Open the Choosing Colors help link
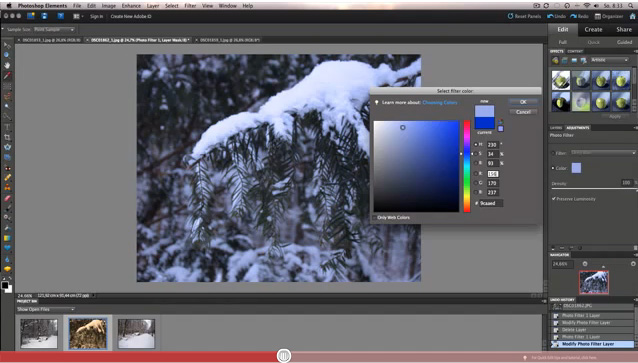Viewport: 638px width, 363px height. click(440, 103)
